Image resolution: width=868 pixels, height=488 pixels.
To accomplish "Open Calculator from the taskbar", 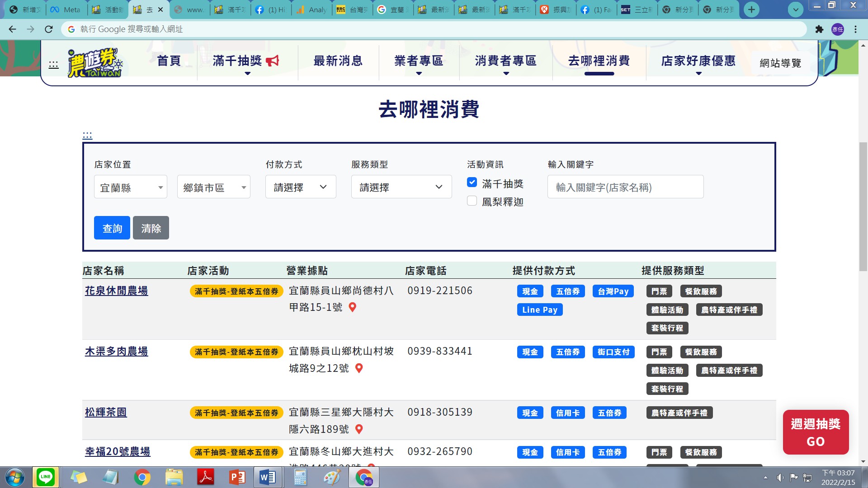I will coord(300,477).
